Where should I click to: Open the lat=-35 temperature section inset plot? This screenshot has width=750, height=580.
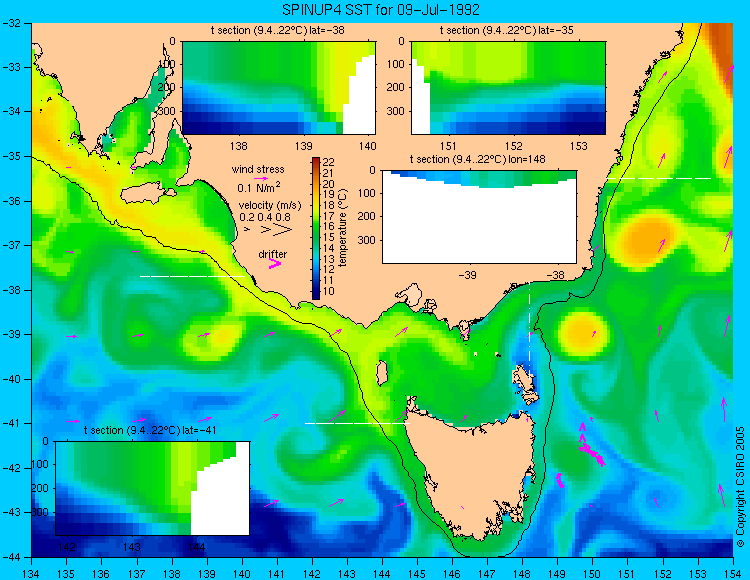(x=508, y=88)
